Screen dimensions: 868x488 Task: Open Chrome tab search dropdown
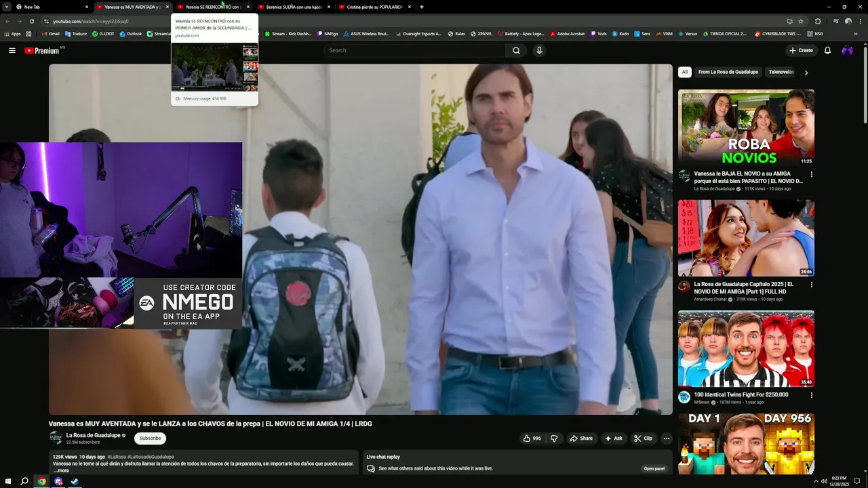pyautogui.click(x=6, y=7)
